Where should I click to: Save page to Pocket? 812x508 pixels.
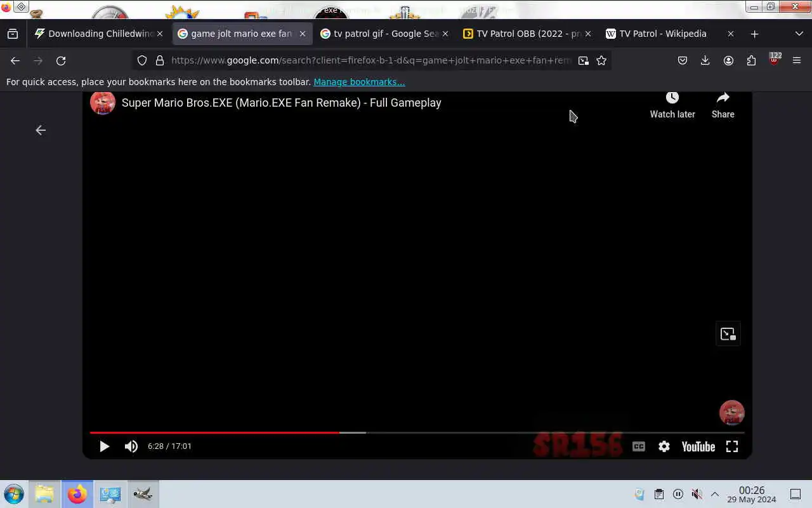(683, 60)
